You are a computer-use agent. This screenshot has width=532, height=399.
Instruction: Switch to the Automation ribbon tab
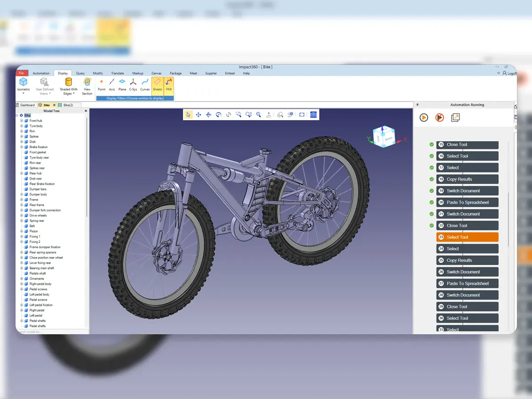41,73
